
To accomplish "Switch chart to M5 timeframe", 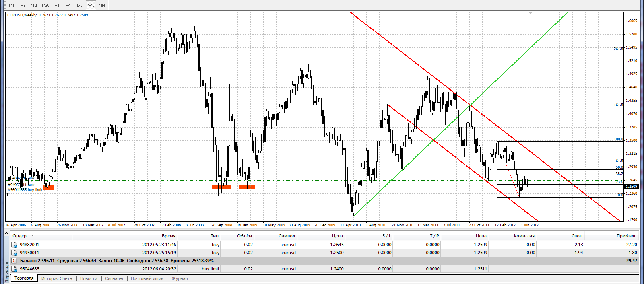I will tap(23, 5).
